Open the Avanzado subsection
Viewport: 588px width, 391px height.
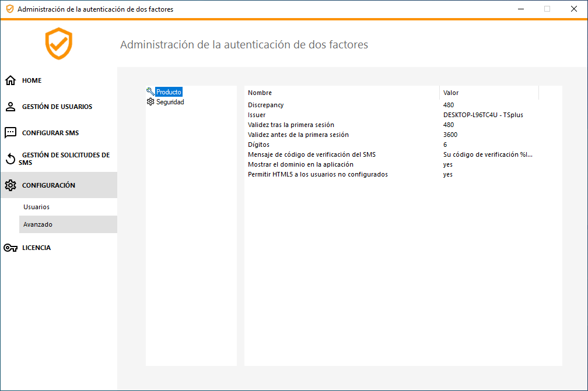38,224
